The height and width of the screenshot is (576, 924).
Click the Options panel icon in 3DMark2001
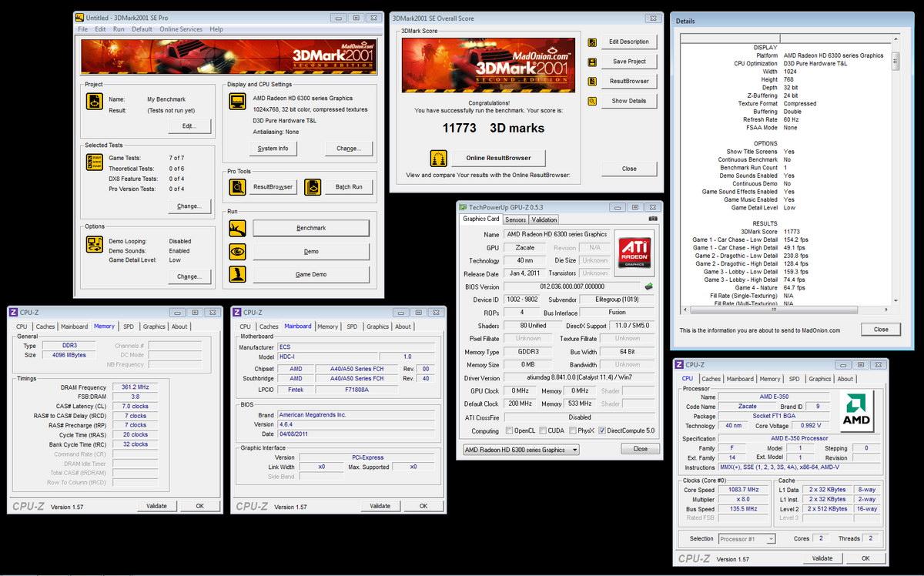(94, 244)
